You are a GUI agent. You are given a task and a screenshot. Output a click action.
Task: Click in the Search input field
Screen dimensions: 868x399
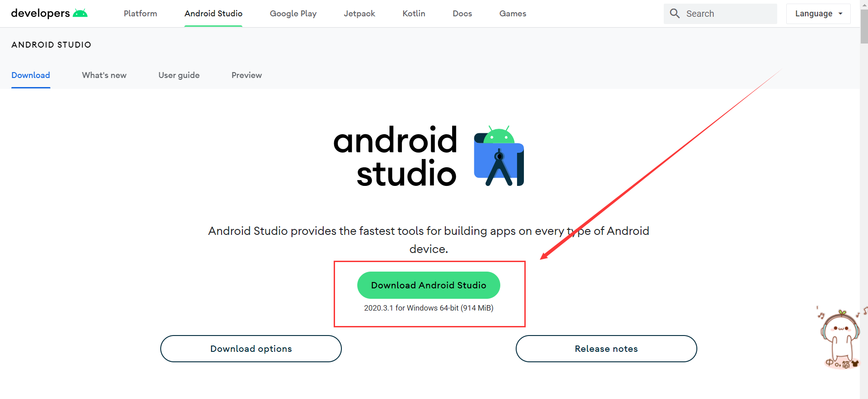[720, 14]
